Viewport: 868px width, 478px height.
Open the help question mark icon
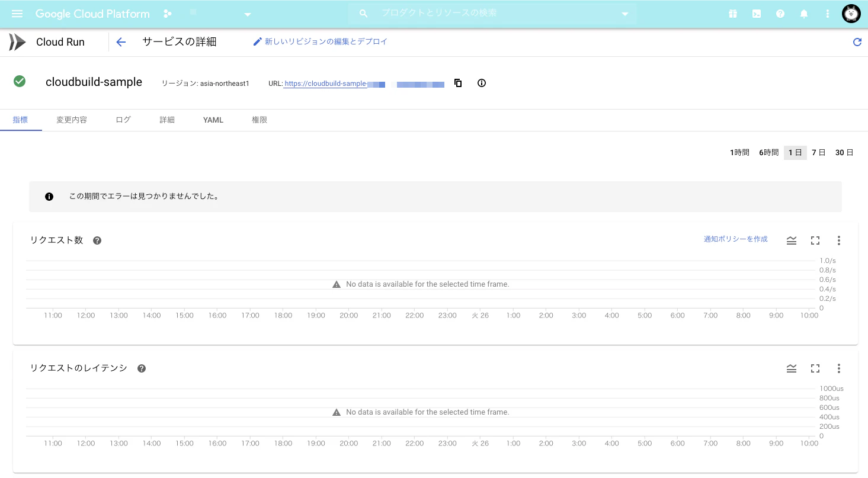click(780, 14)
